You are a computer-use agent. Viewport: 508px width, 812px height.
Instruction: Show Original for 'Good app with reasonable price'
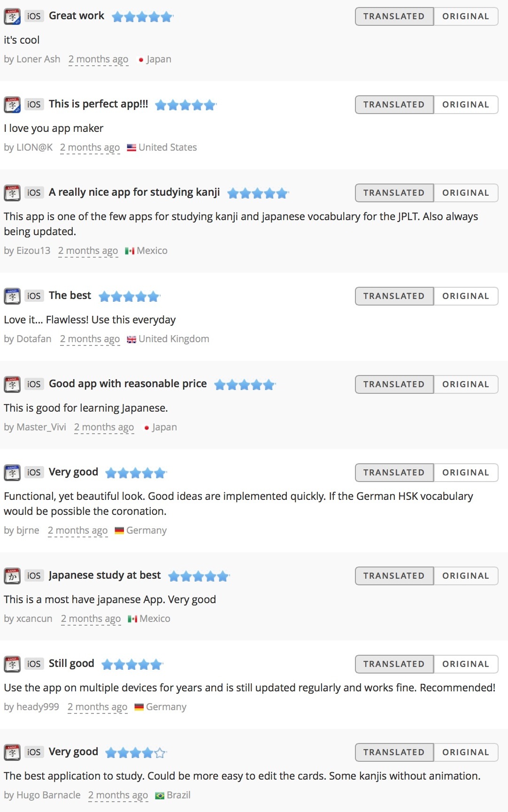coord(466,384)
